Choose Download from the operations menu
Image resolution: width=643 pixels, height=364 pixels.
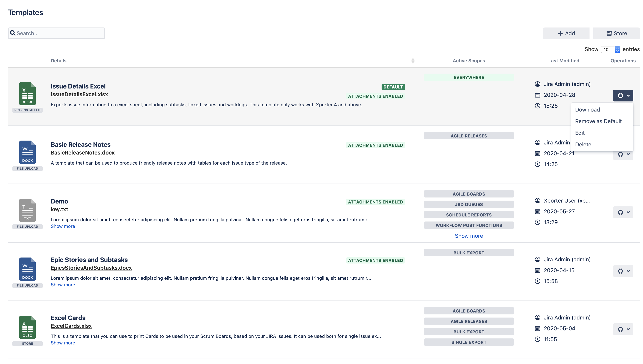tap(587, 110)
